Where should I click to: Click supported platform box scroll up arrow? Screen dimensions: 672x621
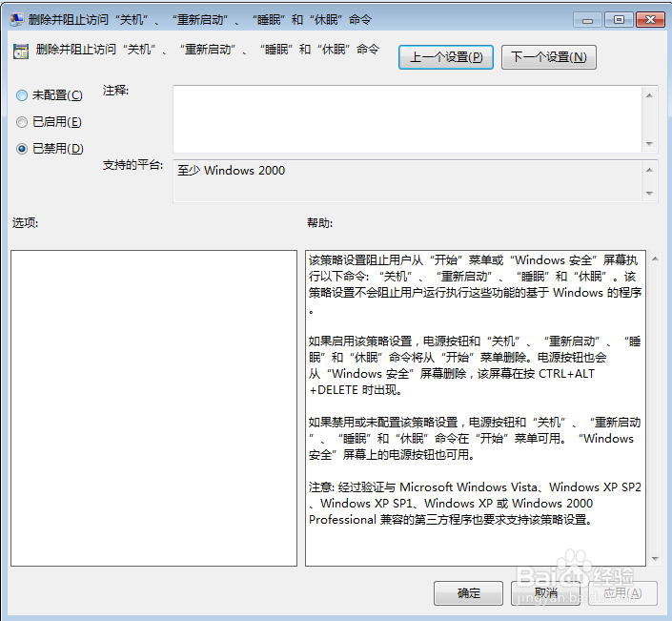(649, 170)
